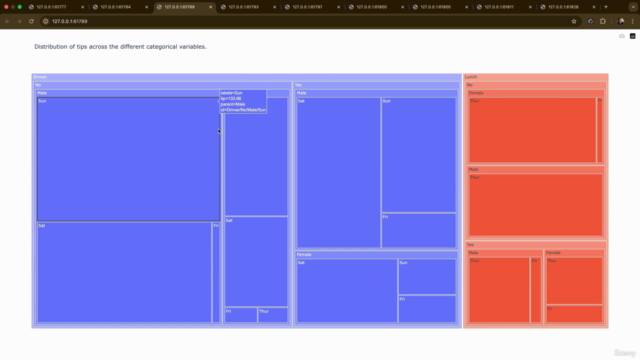
Task: Select the No header under Dinner
Action: [x=162, y=85]
